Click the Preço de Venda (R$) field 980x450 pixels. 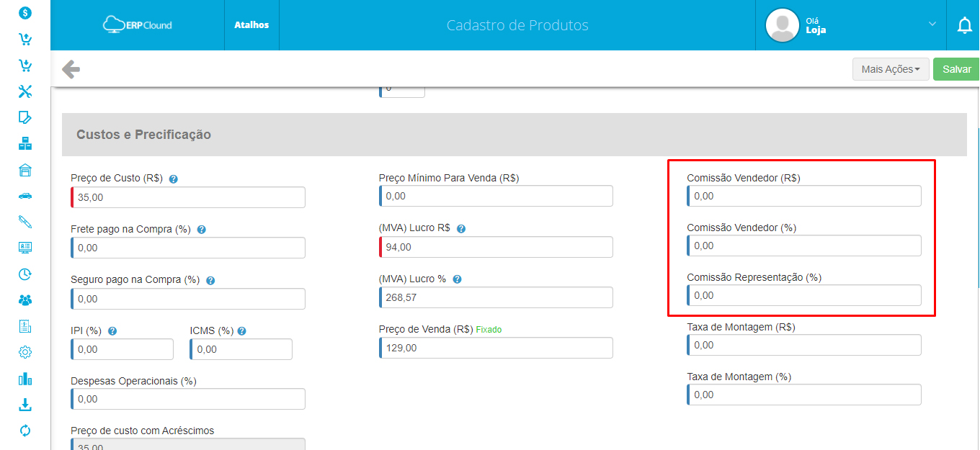496,348
